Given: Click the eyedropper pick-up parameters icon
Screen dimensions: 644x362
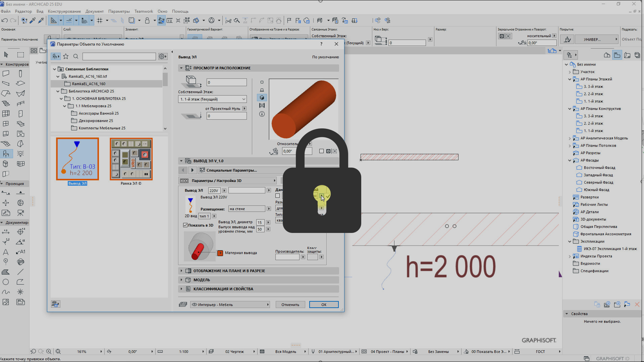Looking at the screenshot, I should [x=33, y=20].
